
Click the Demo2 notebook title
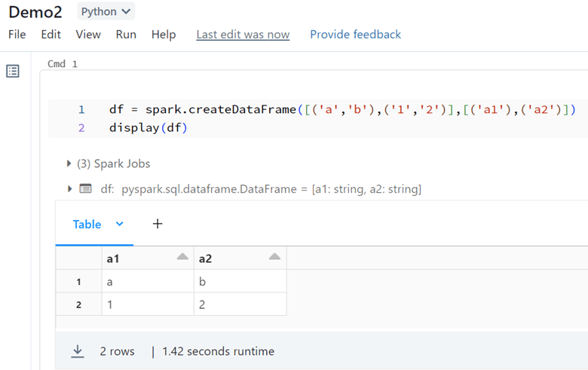pyautogui.click(x=34, y=12)
